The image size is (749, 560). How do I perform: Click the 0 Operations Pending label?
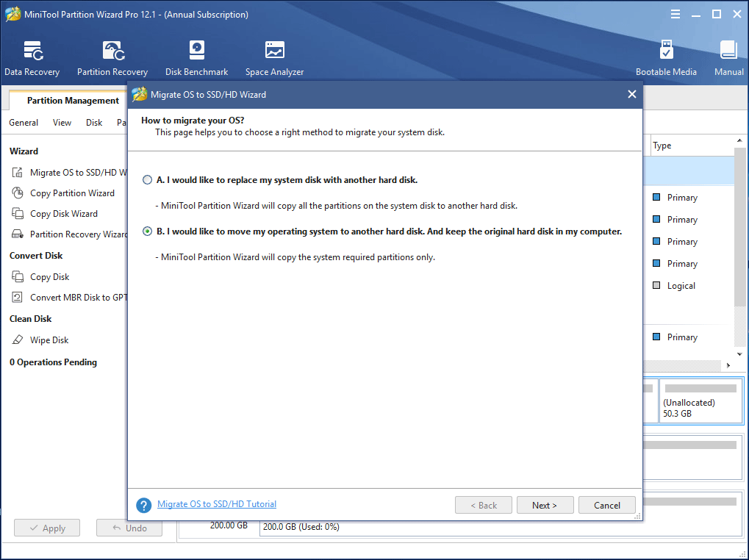53,362
